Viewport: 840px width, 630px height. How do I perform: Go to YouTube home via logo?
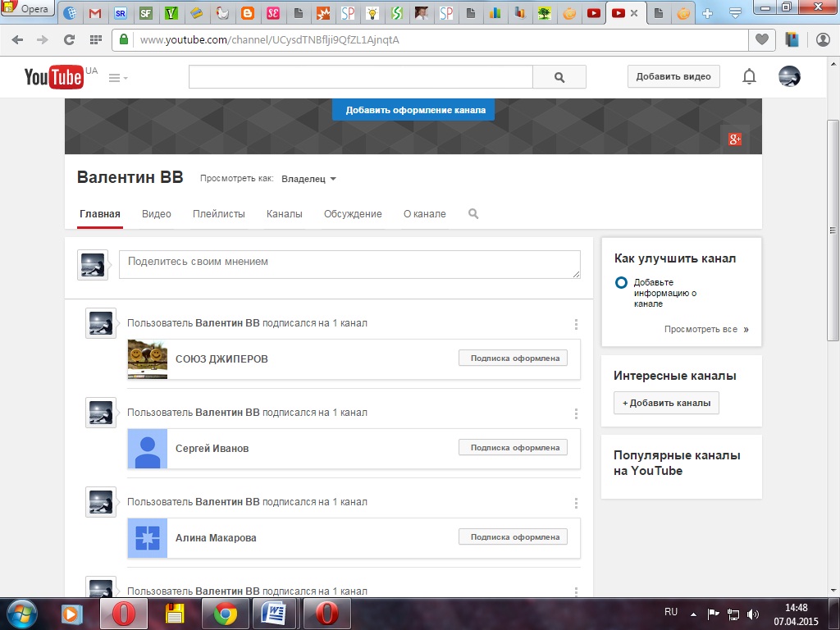point(54,77)
